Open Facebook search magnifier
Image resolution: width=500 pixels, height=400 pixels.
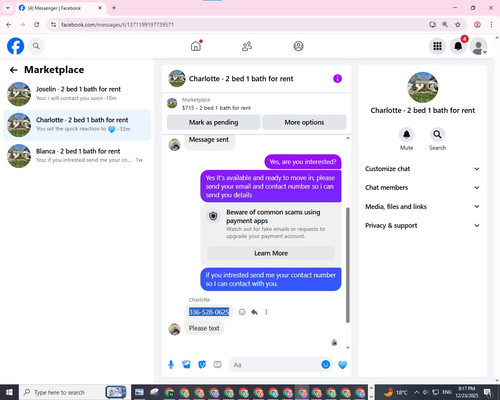coord(36,46)
